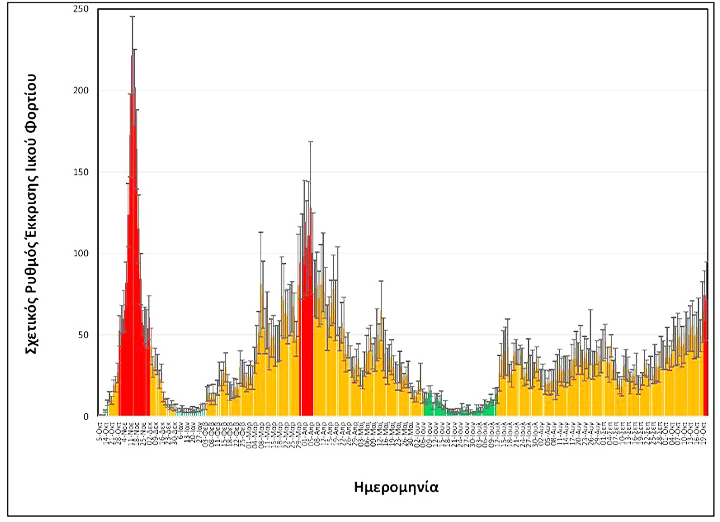The height and width of the screenshot is (522, 720).
Task: Select the 0 y-axis tick label
Action: point(86,416)
